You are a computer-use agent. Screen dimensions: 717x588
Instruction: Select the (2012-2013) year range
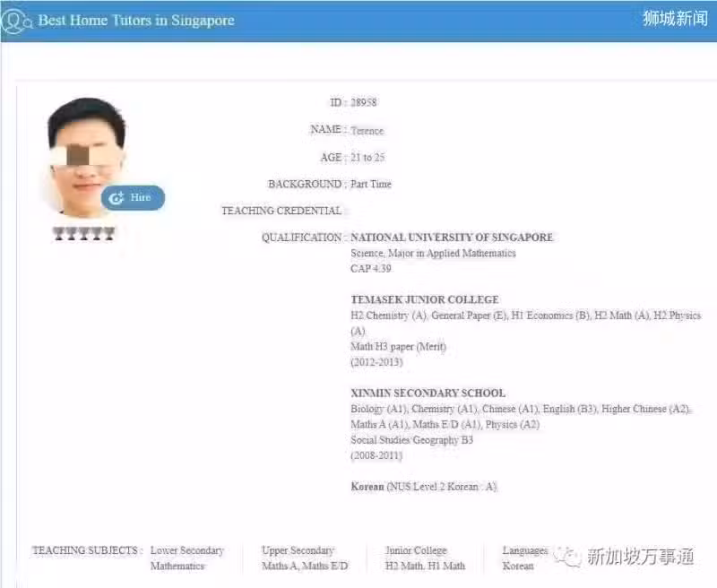(x=376, y=362)
